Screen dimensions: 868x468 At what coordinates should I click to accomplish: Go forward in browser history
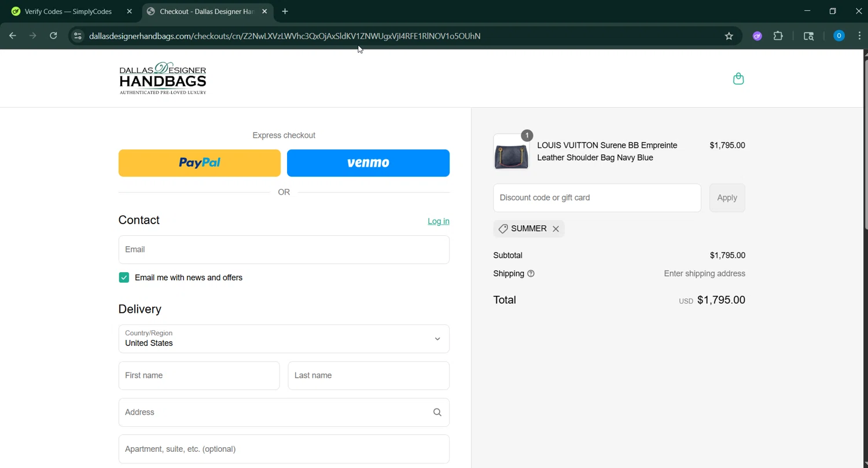pyautogui.click(x=33, y=36)
